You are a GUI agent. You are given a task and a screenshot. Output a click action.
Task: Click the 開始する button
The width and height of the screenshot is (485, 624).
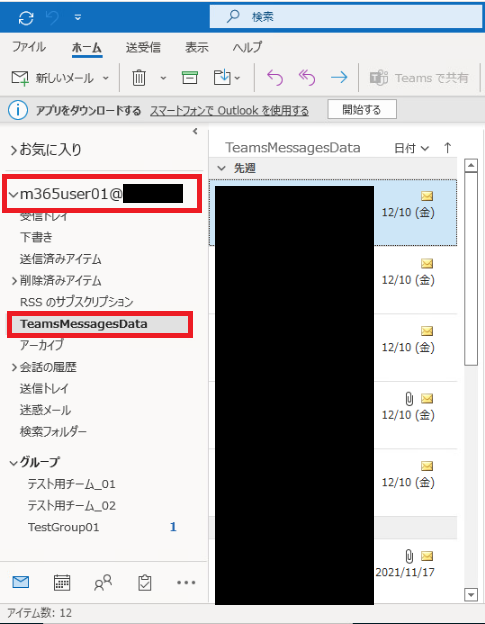362,109
